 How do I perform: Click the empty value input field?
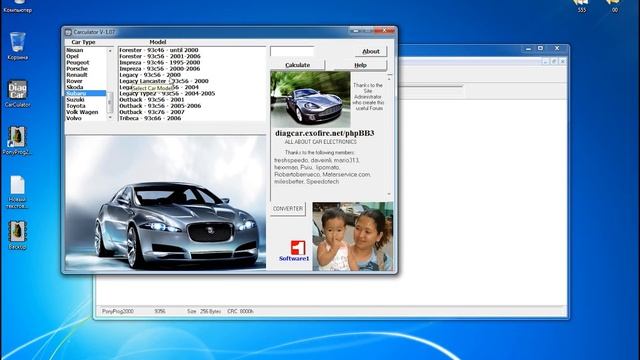(292, 51)
